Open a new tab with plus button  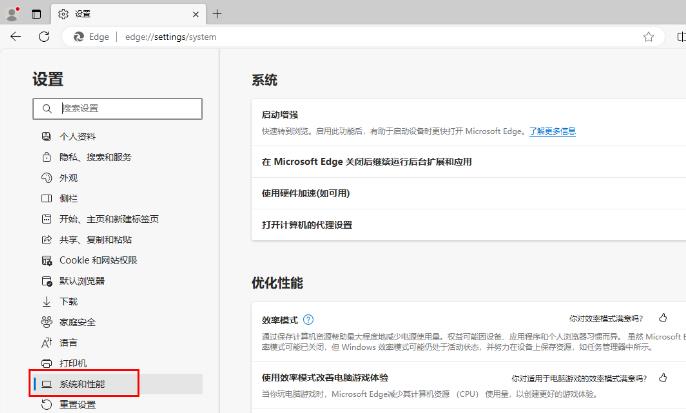(x=217, y=14)
